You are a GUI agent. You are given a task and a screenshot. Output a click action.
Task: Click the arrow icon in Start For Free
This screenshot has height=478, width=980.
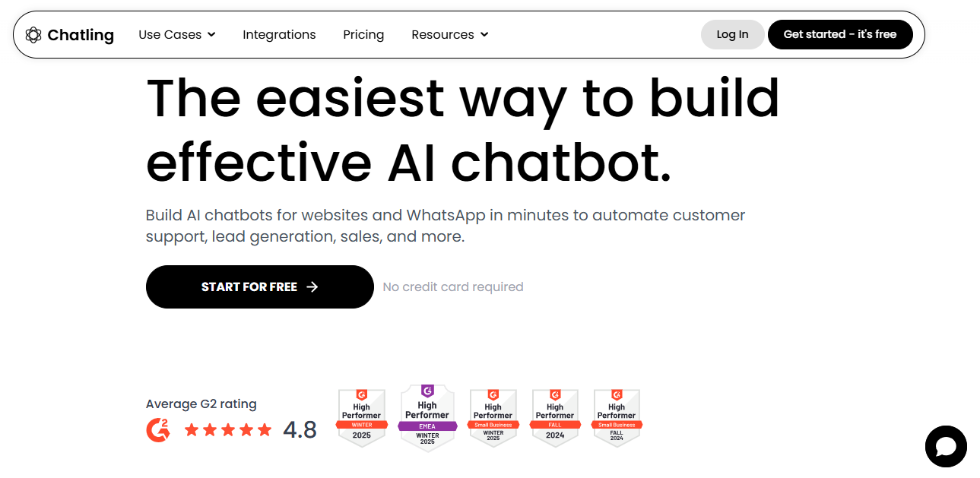pyautogui.click(x=312, y=287)
